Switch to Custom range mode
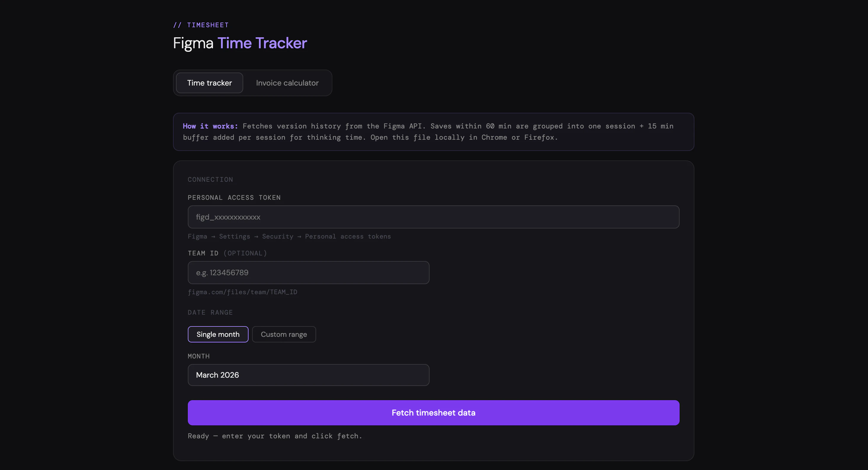The height and width of the screenshot is (470, 868). pyautogui.click(x=284, y=334)
